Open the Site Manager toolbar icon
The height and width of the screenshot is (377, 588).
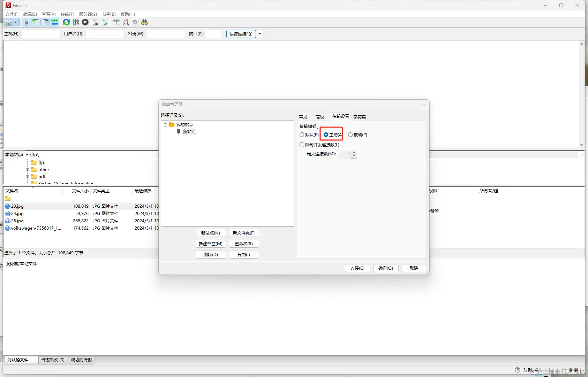coord(8,22)
